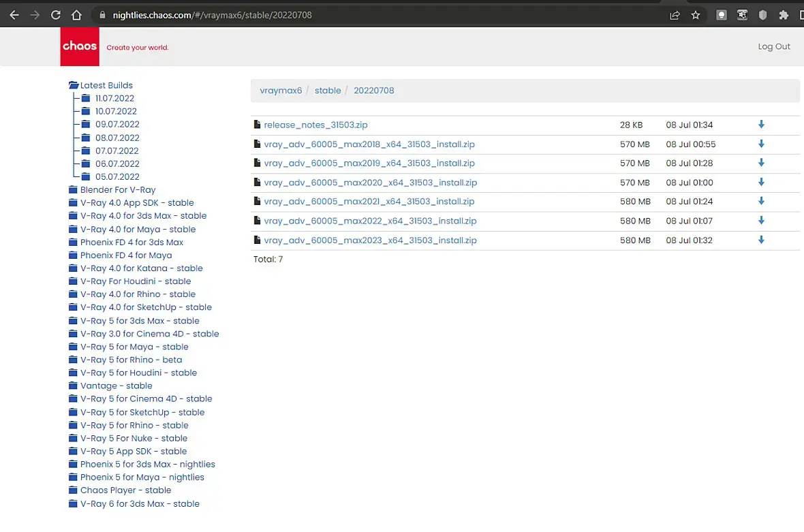Image resolution: width=804 pixels, height=532 pixels.
Task: View site info via the padlock icon
Action: click(102, 15)
